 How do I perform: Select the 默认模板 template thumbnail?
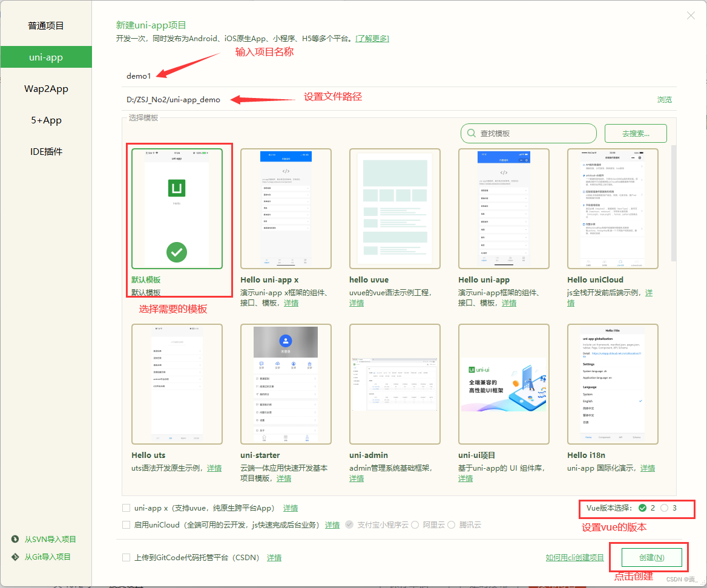click(177, 208)
